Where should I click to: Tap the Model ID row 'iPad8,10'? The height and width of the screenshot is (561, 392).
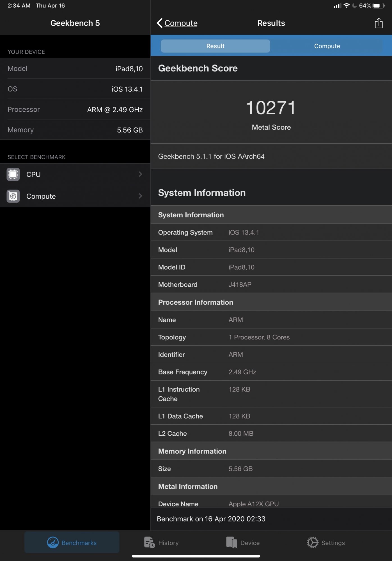point(242,267)
